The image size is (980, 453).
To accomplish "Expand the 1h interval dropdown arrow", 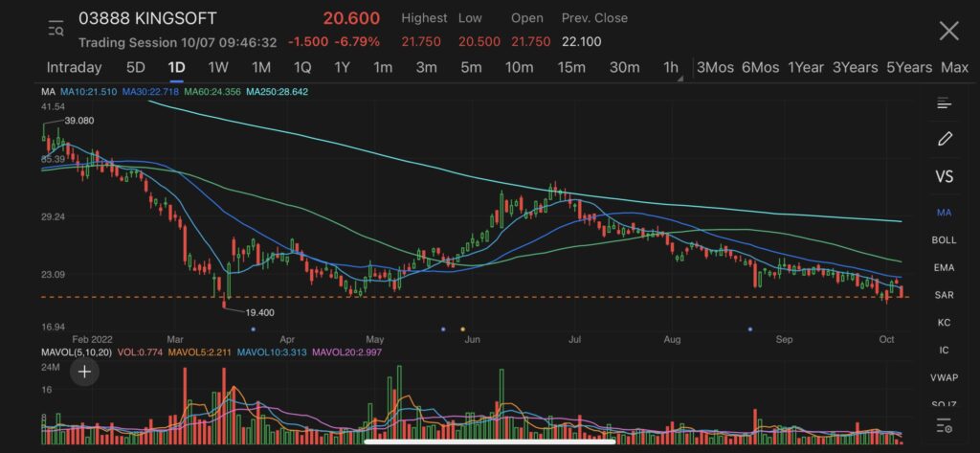I will pos(680,79).
